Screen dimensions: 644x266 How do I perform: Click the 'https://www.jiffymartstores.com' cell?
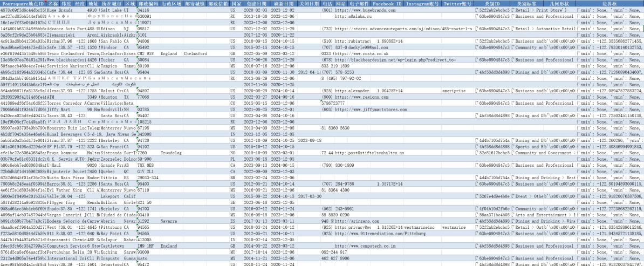(x=371, y=110)
